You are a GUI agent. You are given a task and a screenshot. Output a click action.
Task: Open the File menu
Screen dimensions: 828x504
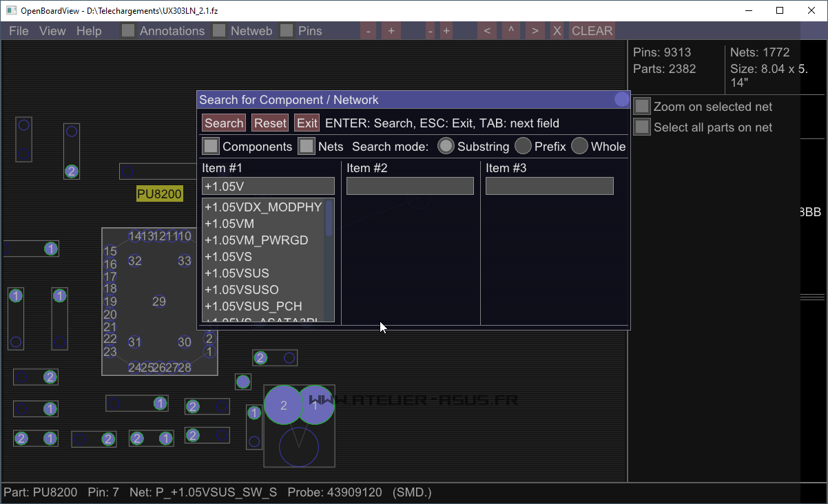pos(19,31)
